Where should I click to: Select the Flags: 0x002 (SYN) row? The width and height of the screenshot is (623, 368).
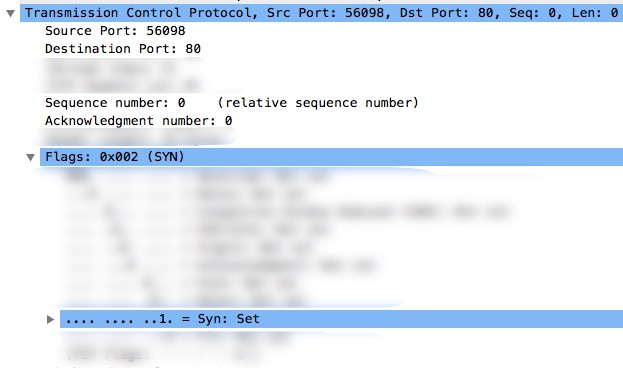pyautogui.click(x=331, y=157)
